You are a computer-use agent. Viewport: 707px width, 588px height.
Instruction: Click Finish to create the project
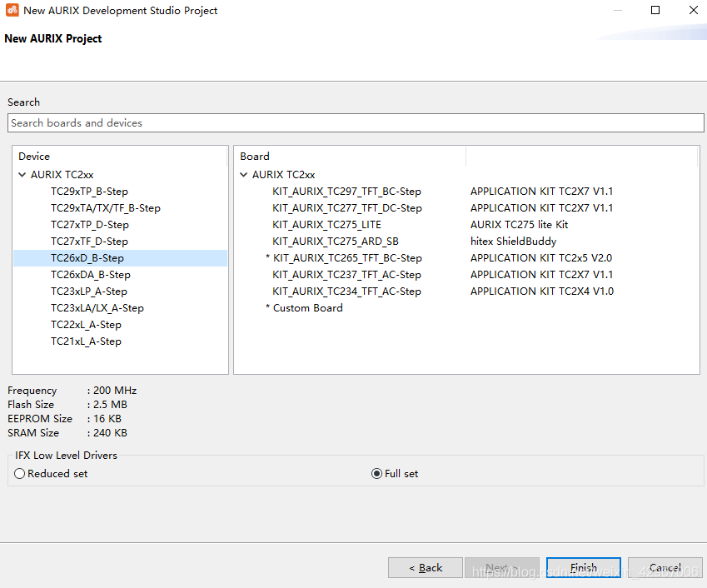click(584, 568)
